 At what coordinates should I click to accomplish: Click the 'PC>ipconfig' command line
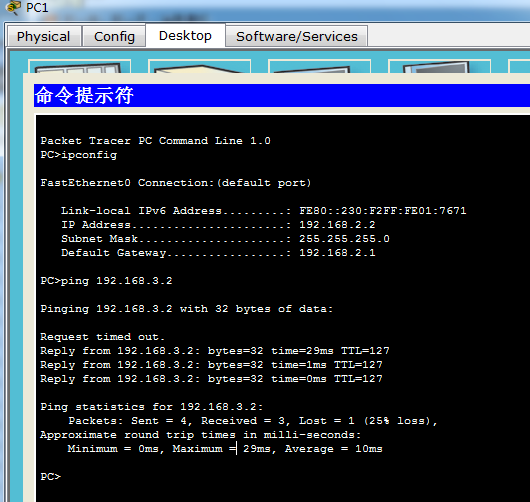[79, 155]
